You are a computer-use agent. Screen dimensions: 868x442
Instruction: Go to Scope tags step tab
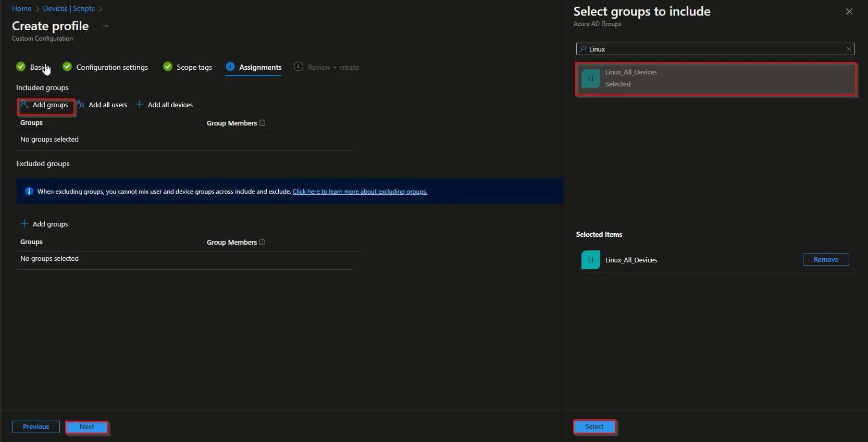[194, 67]
